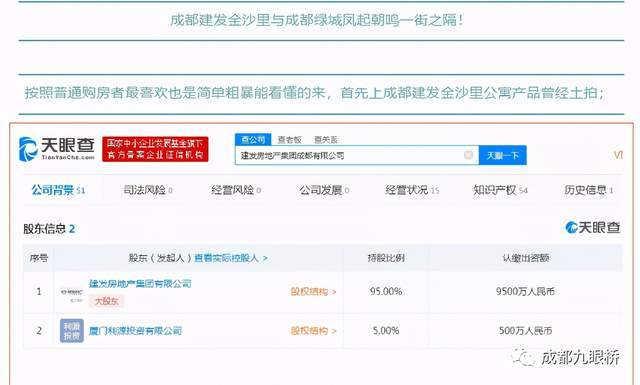Click the 500万人民币 capital amount

[525, 330]
